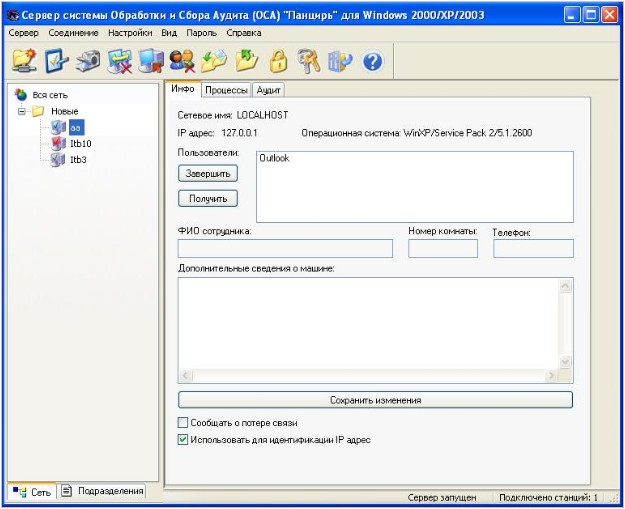Click 'Сохранить изменения' button
625x509 pixels.
pos(375,400)
